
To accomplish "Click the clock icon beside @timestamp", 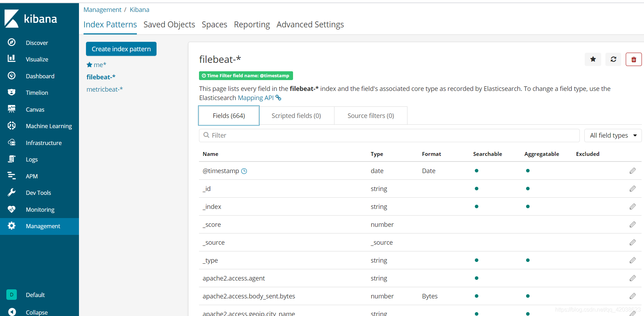I will click(244, 171).
